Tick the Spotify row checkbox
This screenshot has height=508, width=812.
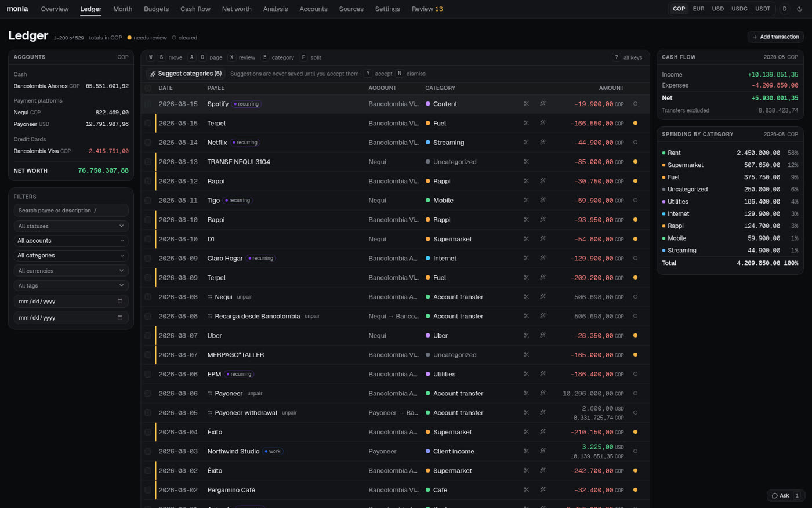[148, 104]
